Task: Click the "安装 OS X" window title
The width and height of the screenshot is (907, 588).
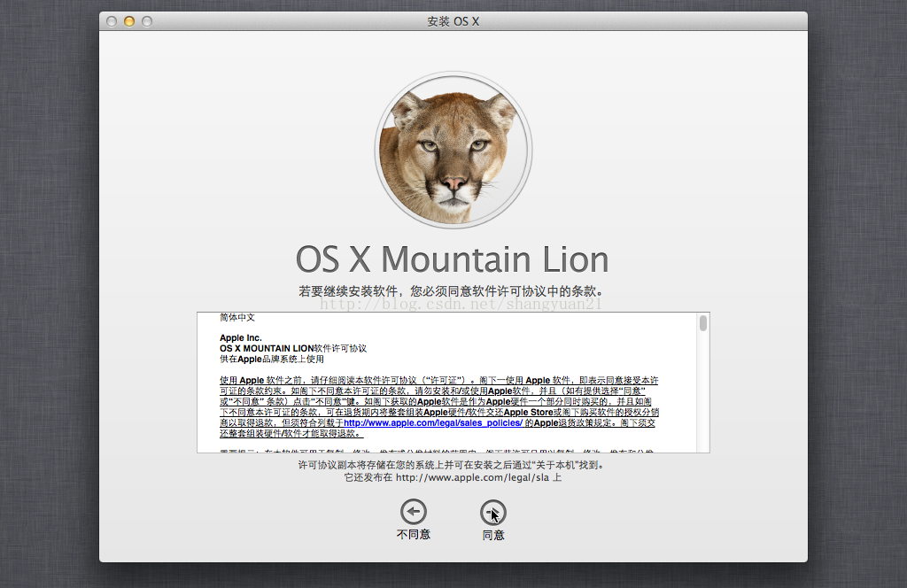Action: [x=453, y=21]
